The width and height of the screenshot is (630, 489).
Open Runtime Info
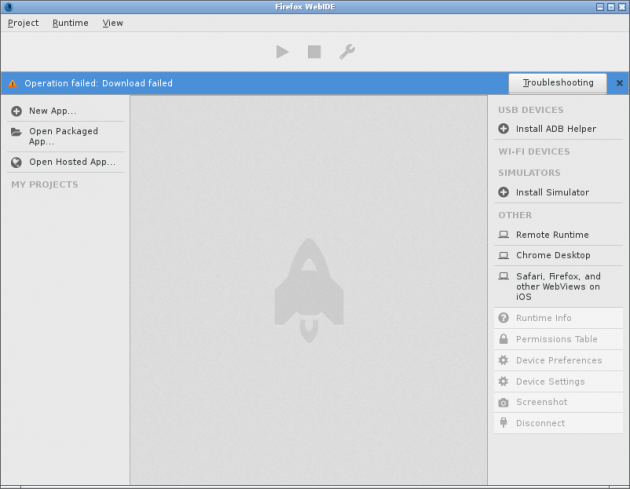558,318
